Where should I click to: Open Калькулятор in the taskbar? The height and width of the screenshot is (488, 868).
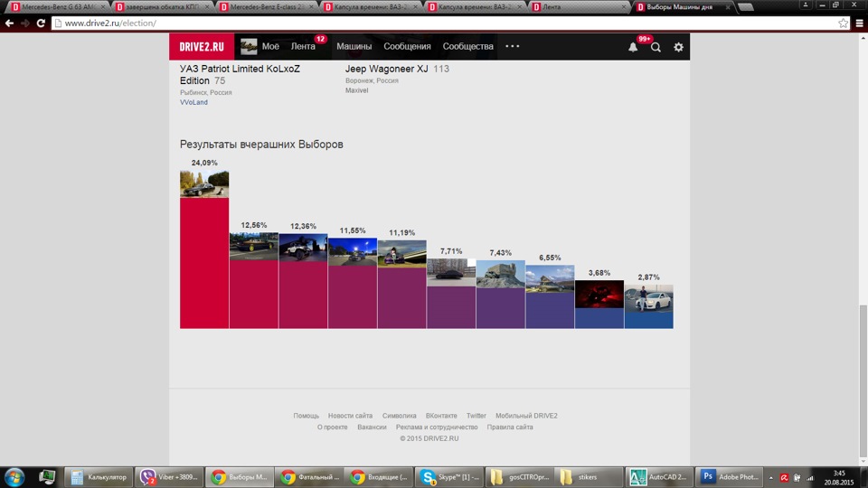click(99, 477)
